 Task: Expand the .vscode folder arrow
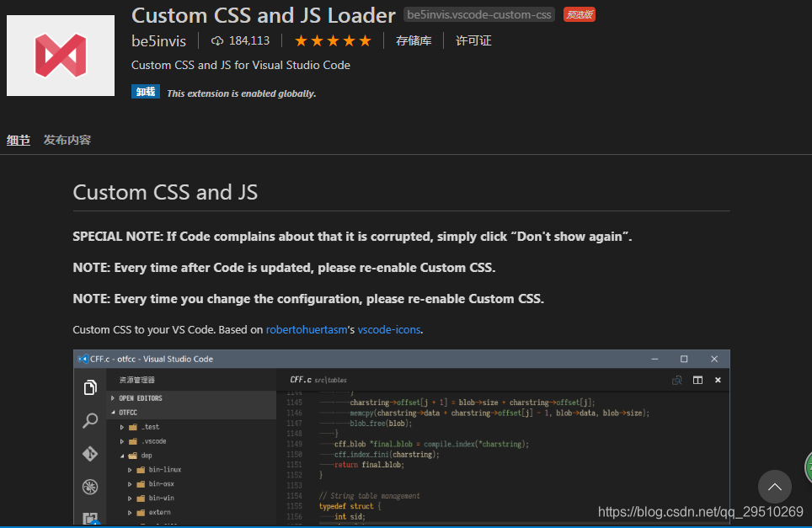(x=121, y=441)
